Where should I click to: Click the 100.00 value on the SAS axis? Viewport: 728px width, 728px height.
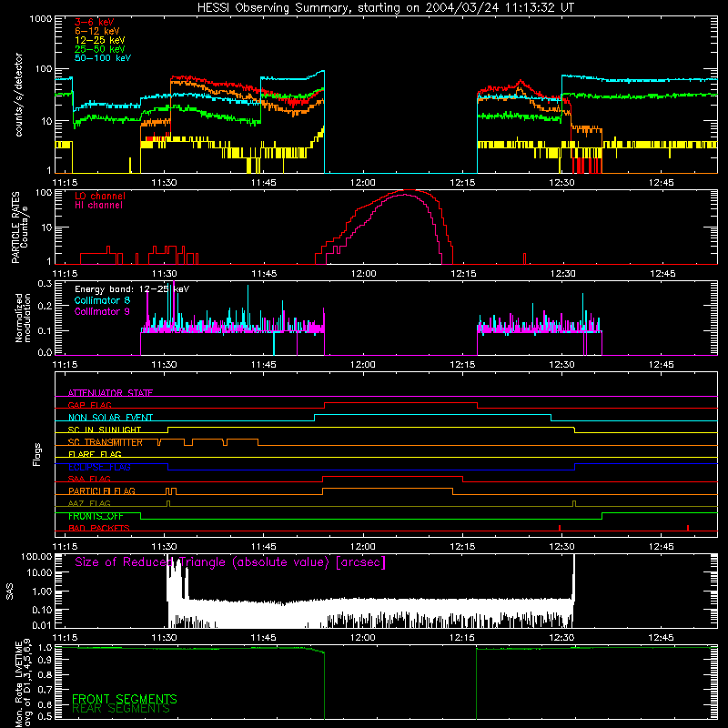pos(36,556)
